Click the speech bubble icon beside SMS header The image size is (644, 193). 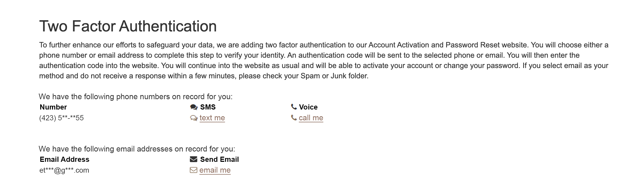click(194, 107)
